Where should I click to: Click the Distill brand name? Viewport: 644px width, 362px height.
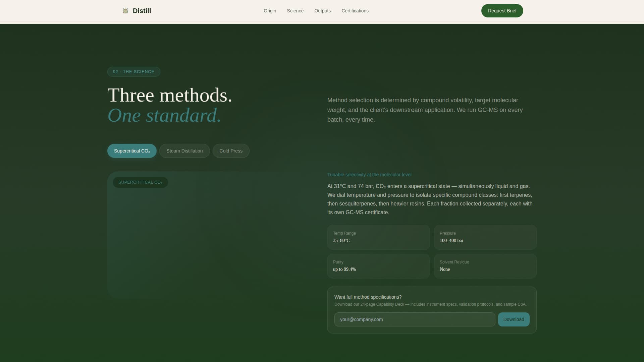click(x=142, y=11)
